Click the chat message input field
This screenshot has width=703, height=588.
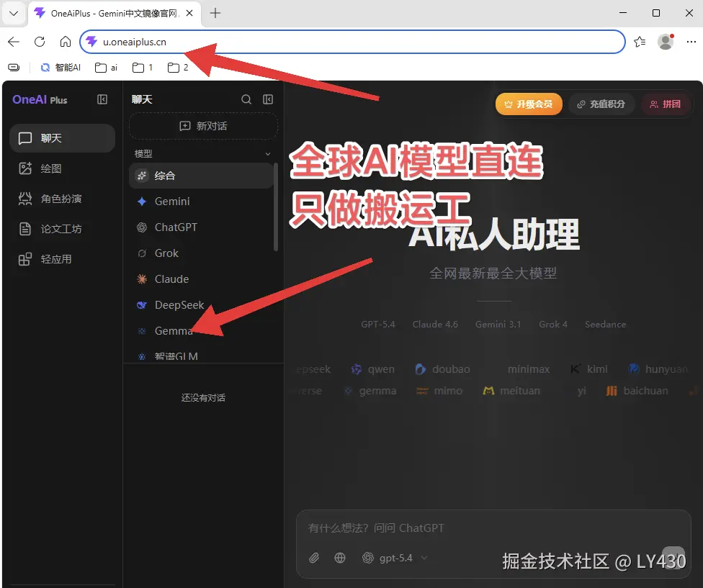click(493, 528)
